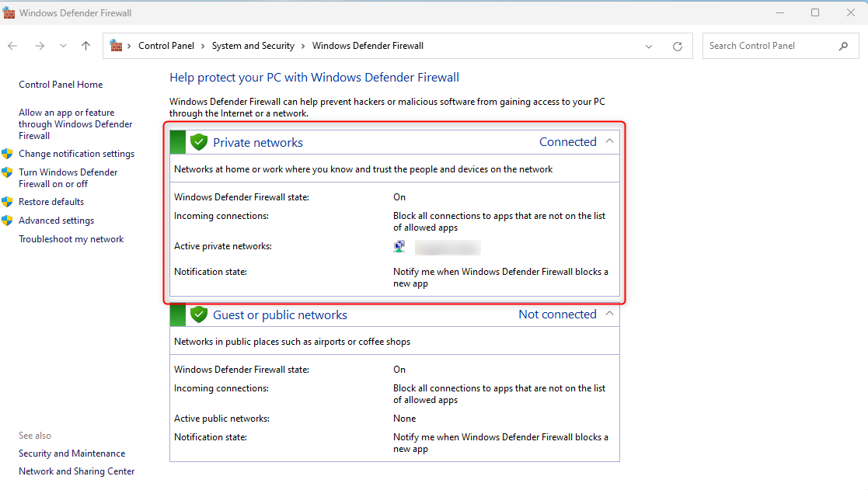Screen dimensions: 868x490
Task: Expand chevron after Control Panel breadcrumb
Action: 203,46
